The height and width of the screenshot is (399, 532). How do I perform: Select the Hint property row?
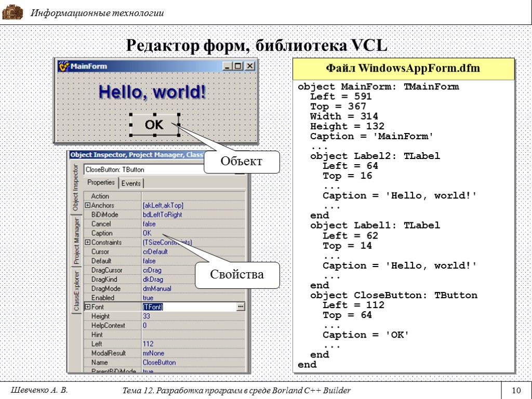click(x=164, y=335)
